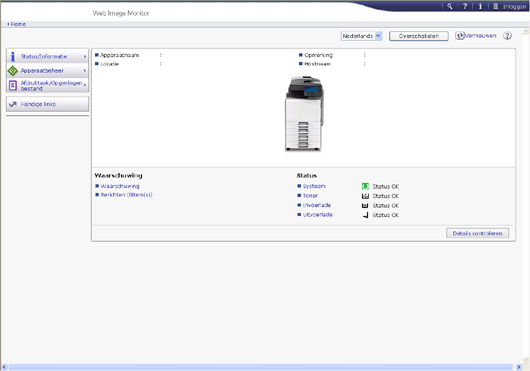
Task: Expand the Afdruktaak/Opgeslagen bestand arrow
Action: click(x=85, y=85)
